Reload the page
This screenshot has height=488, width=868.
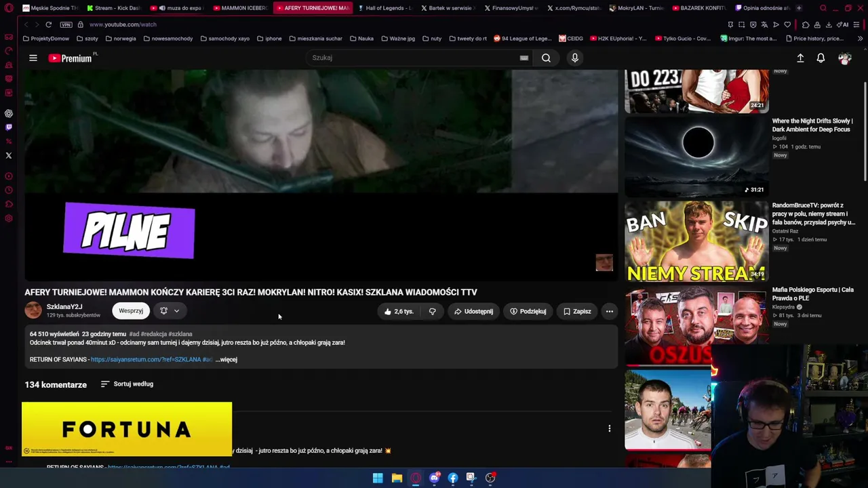48,24
